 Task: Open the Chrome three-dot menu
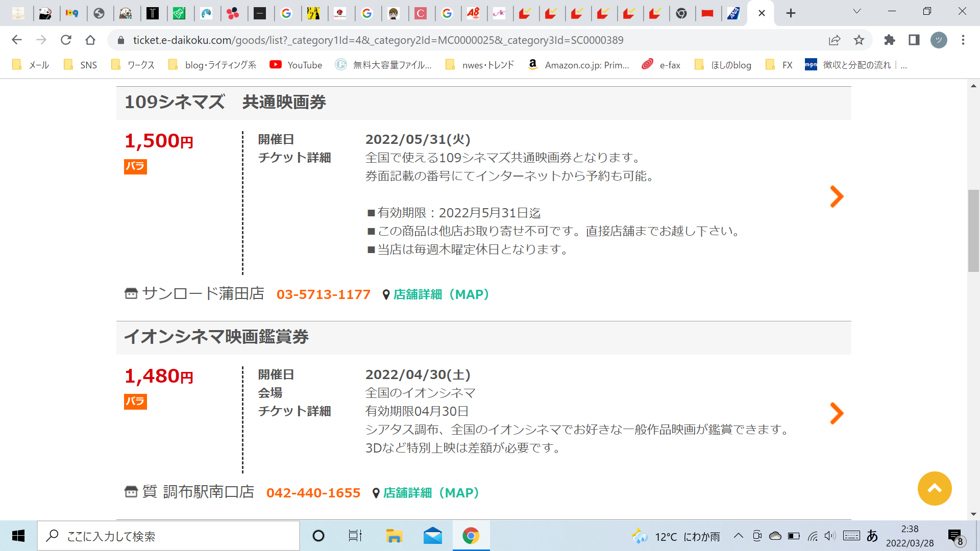(x=963, y=40)
